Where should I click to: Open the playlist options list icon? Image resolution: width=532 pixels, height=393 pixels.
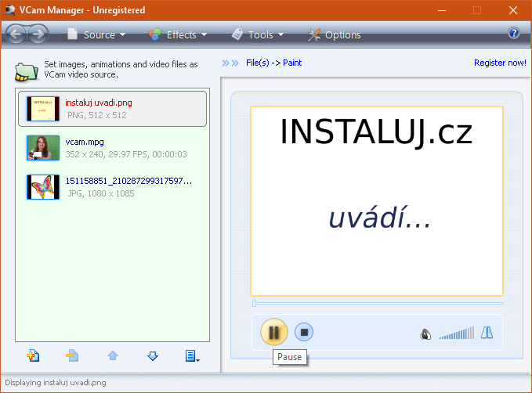tap(192, 355)
